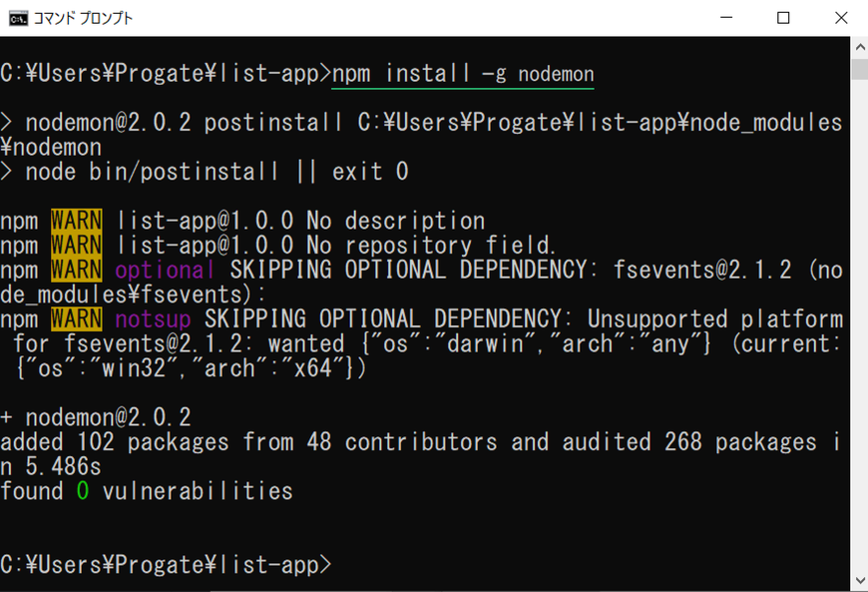Click the コマンド プロンプト title bar text
The height and width of the screenshot is (592, 868).
83,18
